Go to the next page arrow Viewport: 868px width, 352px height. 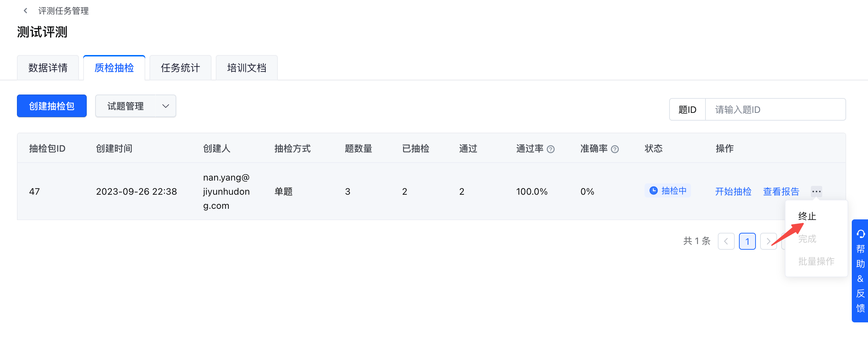click(x=768, y=241)
